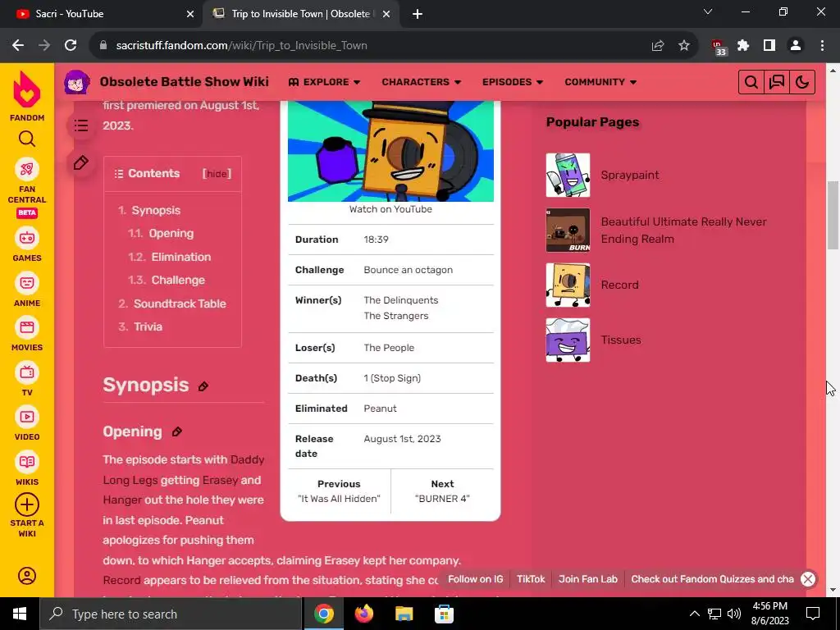Expand the Explore dropdown menu

coord(325,82)
